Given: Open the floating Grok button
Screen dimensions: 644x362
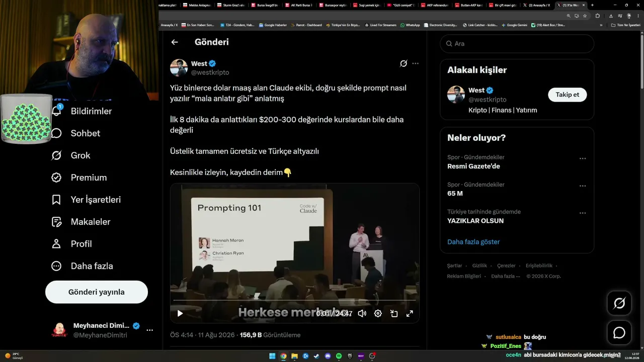Looking at the screenshot, I should pos(619,303).
